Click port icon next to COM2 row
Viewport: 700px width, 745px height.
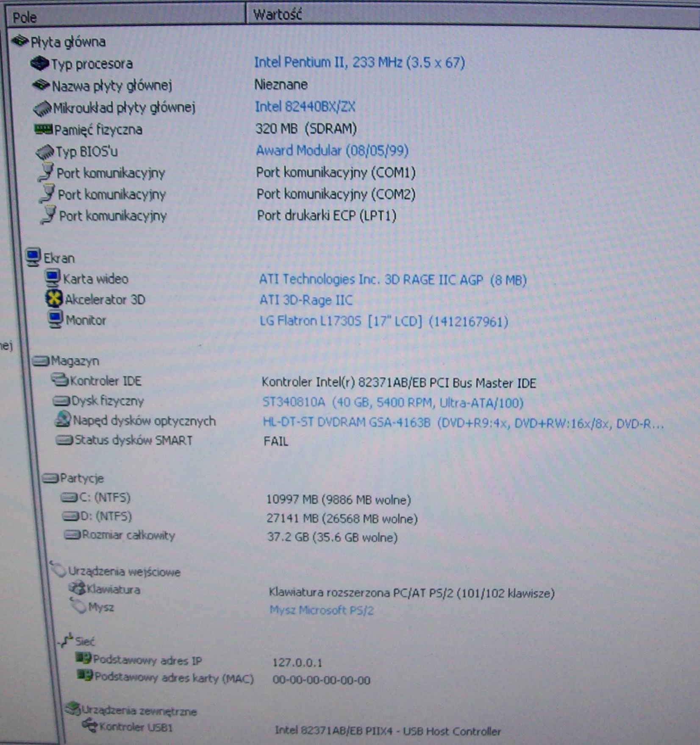[47, 194]
